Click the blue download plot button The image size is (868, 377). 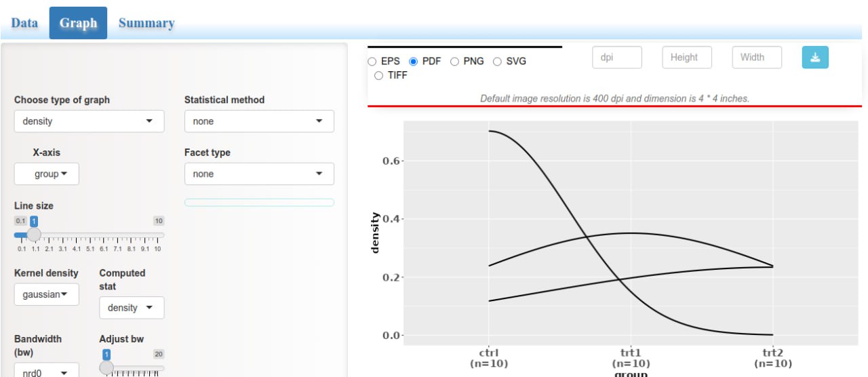point(815,58)
